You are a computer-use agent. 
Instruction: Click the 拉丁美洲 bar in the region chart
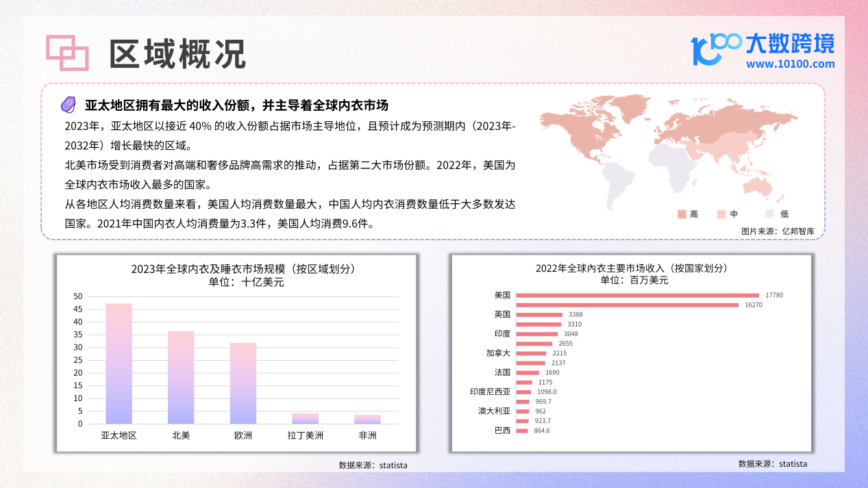click(x=306, y=418)
